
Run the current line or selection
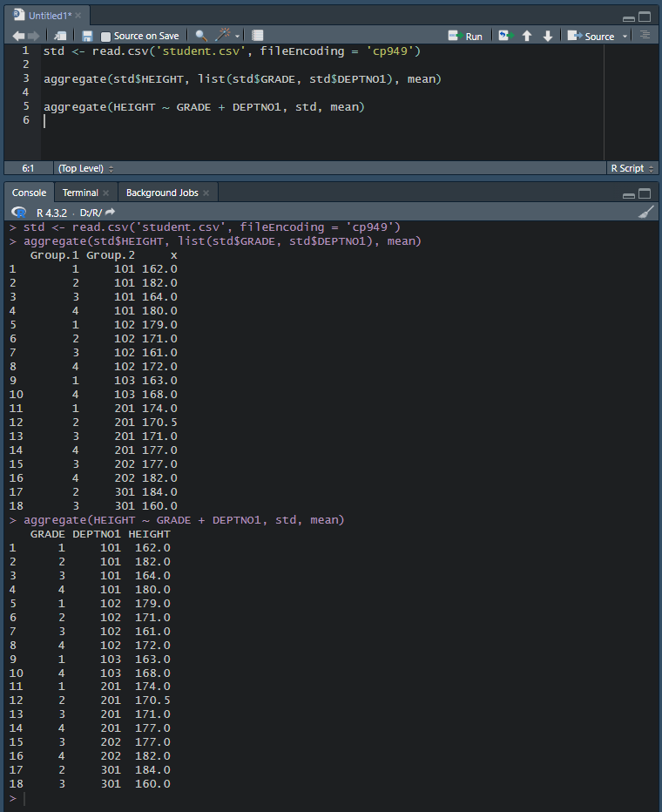click(x=465, y=37)
